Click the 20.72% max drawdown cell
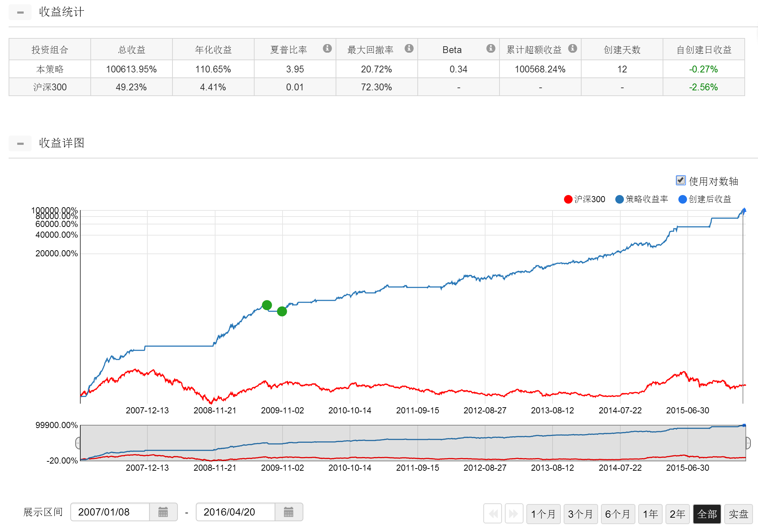Viewport: 758px width, 532px height. point(377,69)
